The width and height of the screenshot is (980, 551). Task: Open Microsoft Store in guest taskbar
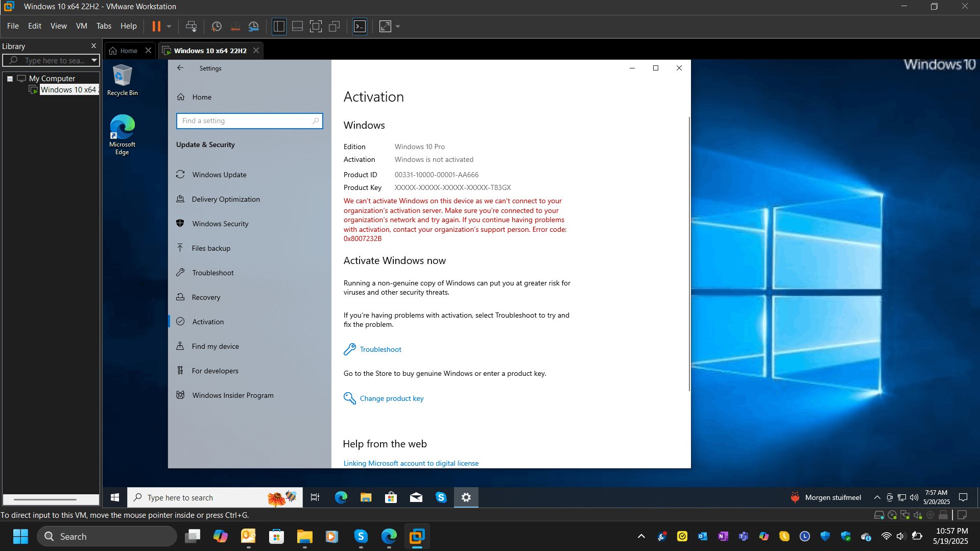[x=391, y=497]
